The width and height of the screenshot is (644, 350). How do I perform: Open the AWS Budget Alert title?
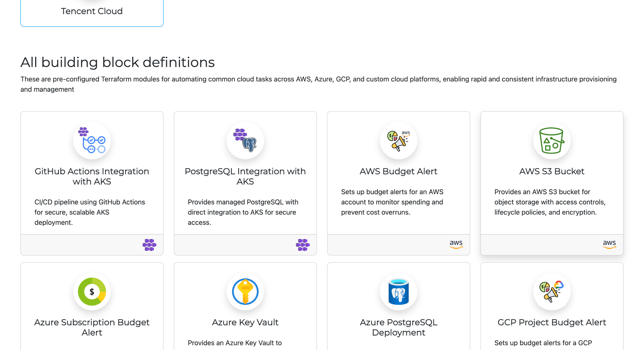(x=398, y=171)
